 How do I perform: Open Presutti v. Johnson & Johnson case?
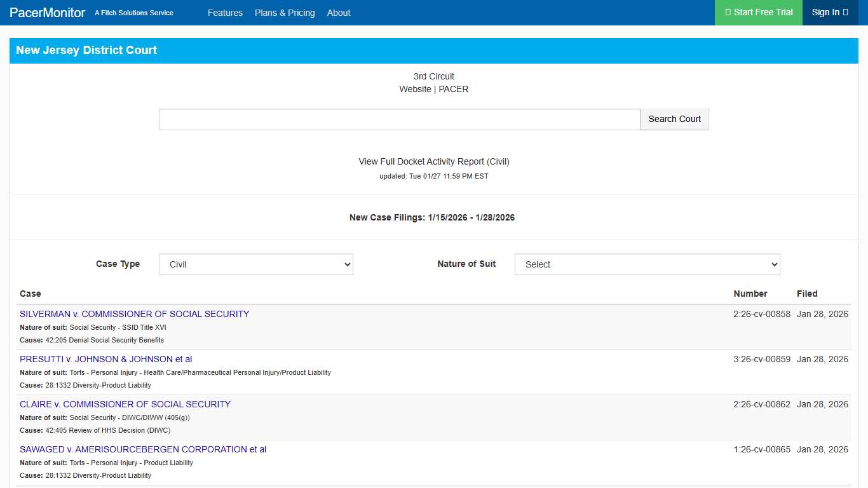105,359
